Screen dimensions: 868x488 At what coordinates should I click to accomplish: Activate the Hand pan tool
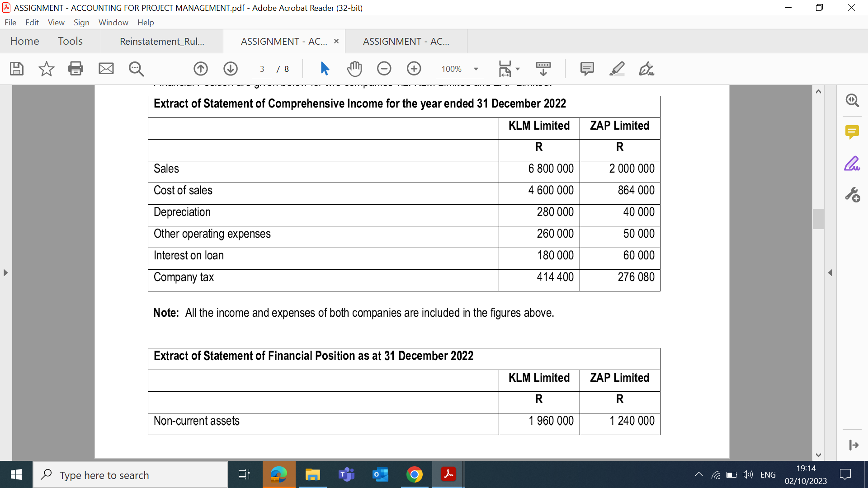(x=354, y=69)
